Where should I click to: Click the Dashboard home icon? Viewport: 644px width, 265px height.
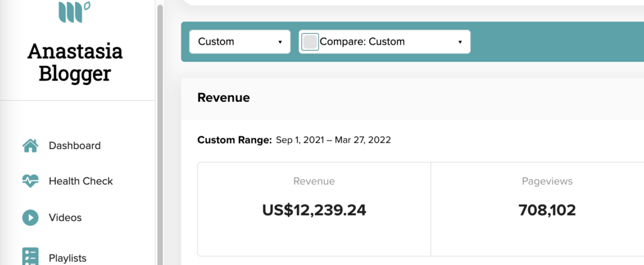pyautogui.click(x=30, y=146)
